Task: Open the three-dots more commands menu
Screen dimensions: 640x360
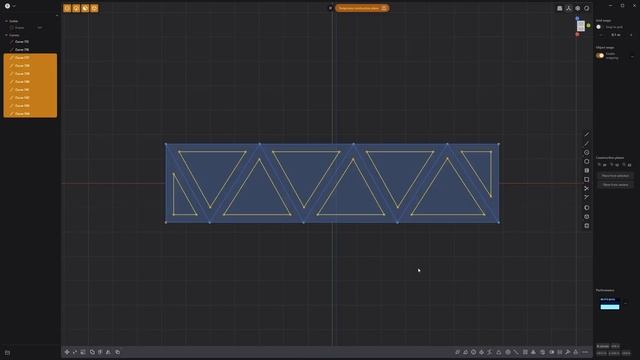Action: [x=585, y=352]
